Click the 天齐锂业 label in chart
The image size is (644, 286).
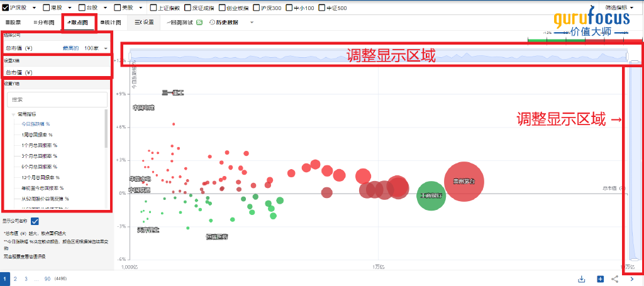tap(148, 230)
